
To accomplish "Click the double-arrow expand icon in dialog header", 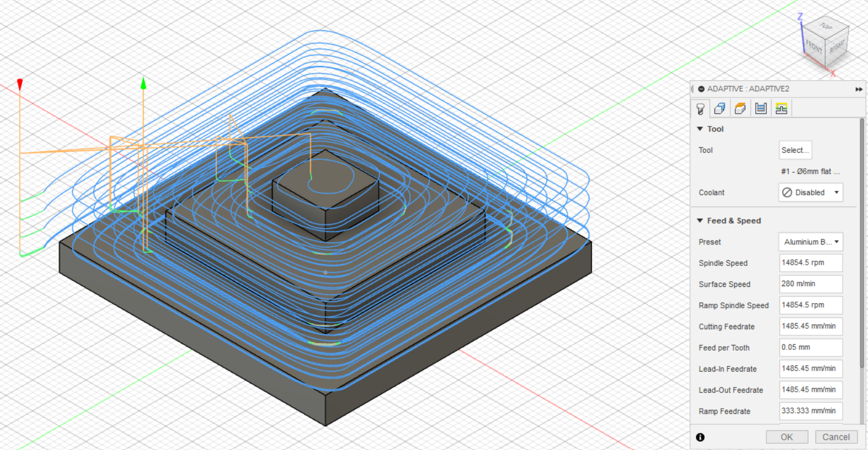I will click(858, 89).
